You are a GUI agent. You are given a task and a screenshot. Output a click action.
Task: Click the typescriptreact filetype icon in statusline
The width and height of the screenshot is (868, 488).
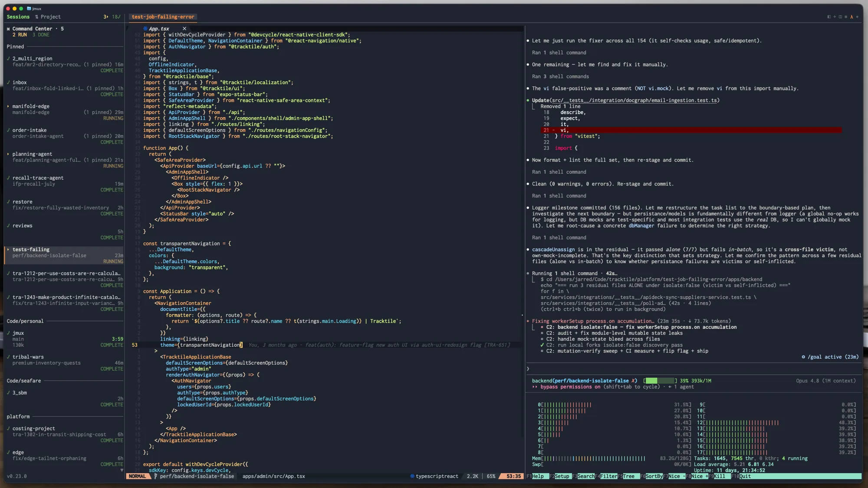click(x=412, y=476)
